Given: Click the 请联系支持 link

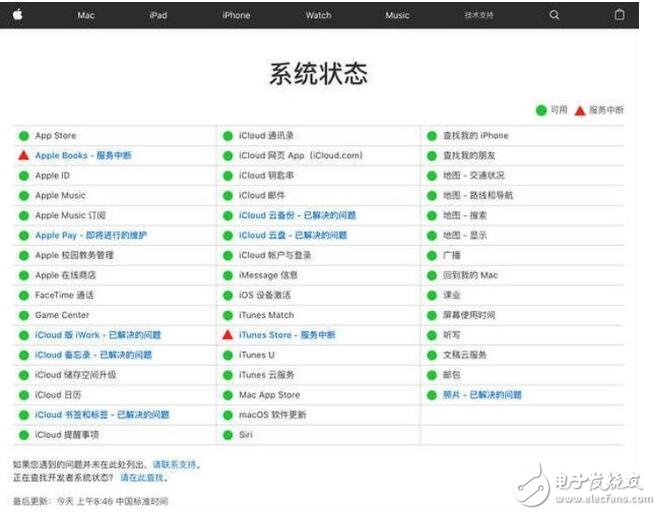Looking at the screenshot, I should point(176,464).
